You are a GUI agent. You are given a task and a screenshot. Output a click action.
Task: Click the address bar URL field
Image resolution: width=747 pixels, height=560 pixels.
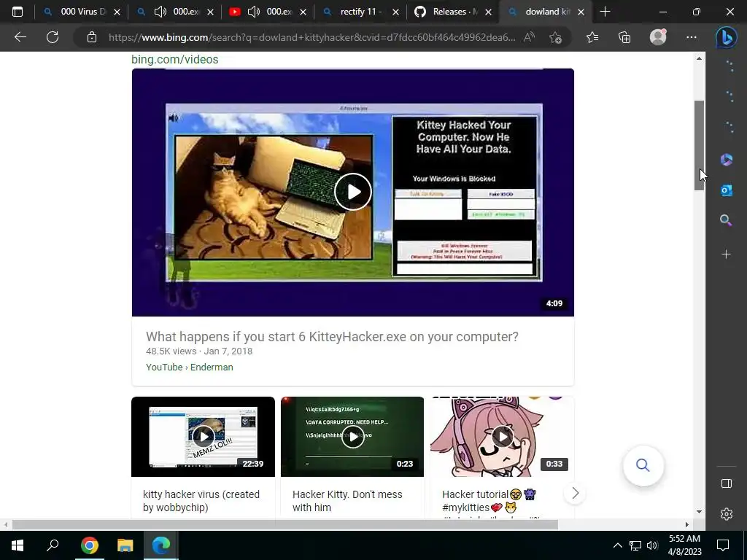311,37
